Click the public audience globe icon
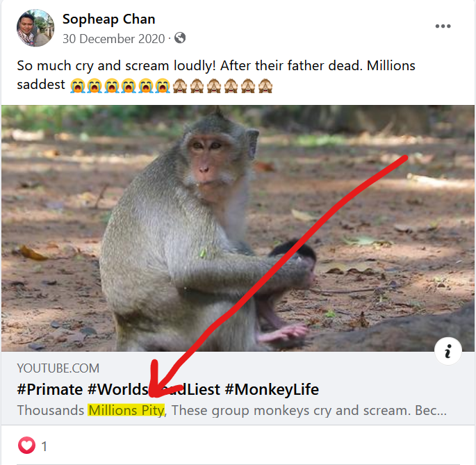 (180, 38)
